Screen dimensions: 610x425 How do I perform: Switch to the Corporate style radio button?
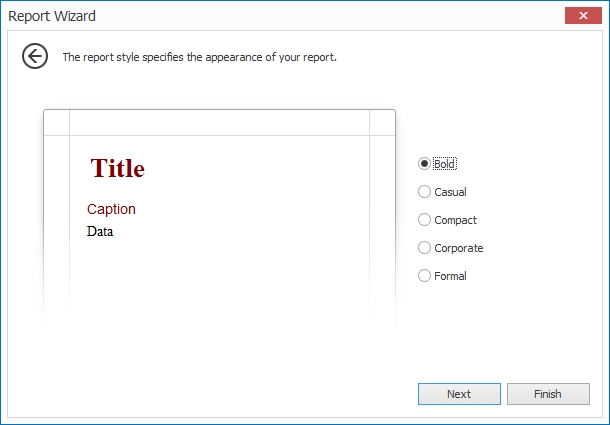click(425, 248)
